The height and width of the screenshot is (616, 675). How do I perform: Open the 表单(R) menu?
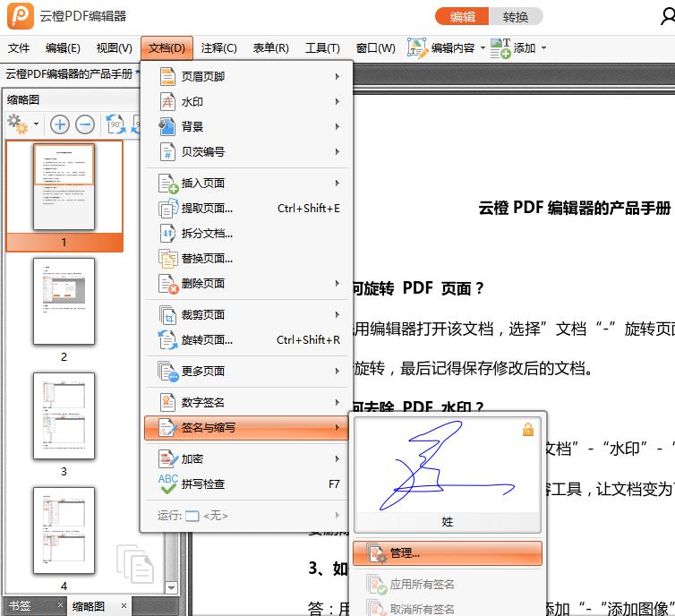(x=270, y=47)
